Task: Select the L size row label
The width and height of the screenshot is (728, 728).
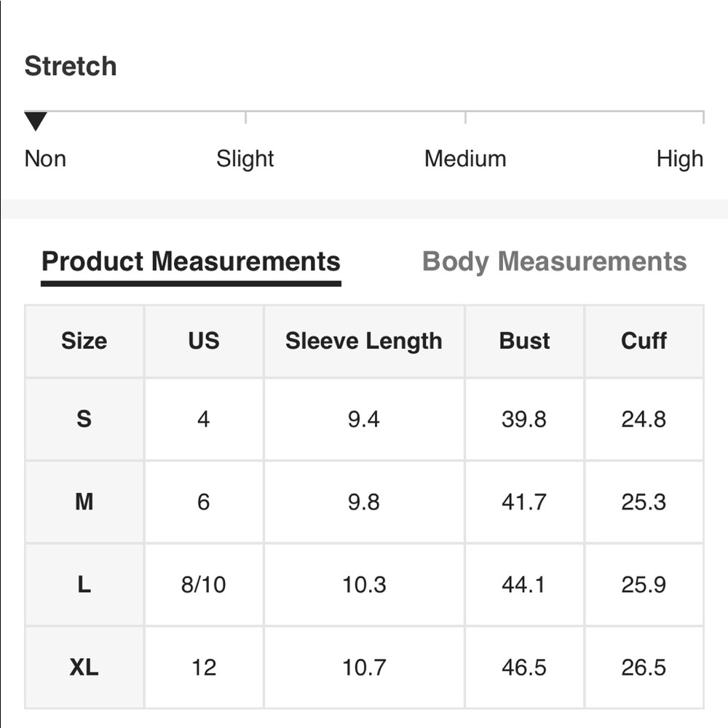Action: pyautogui.click(x=84, y=585)
